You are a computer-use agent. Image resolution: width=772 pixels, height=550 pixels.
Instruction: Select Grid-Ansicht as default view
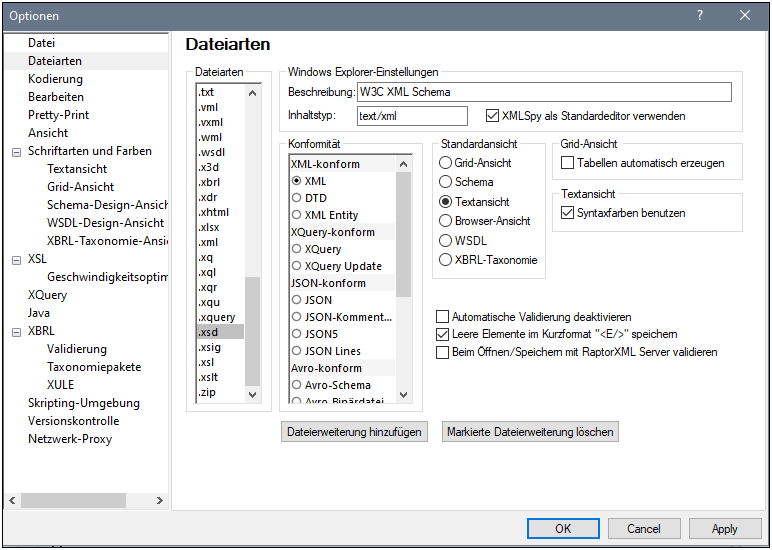point(446,163)
